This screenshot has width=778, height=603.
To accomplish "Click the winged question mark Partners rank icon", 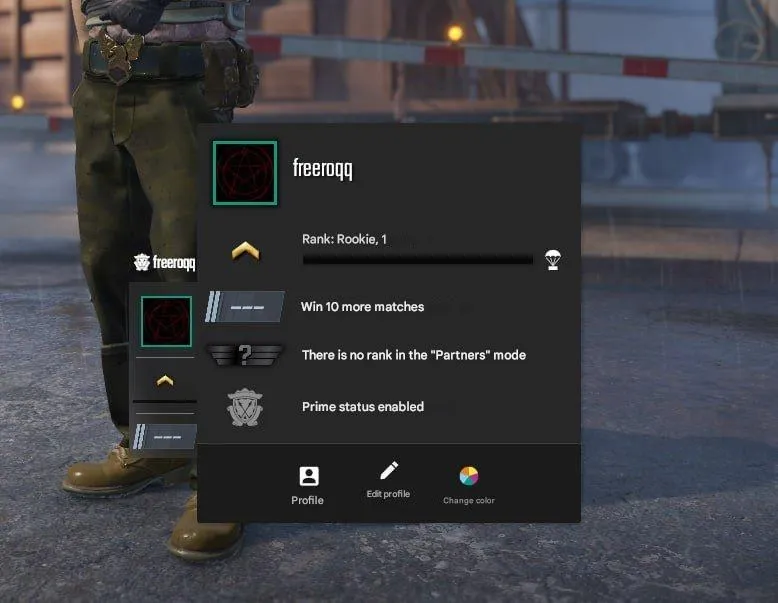I will [x=245, y=355].
